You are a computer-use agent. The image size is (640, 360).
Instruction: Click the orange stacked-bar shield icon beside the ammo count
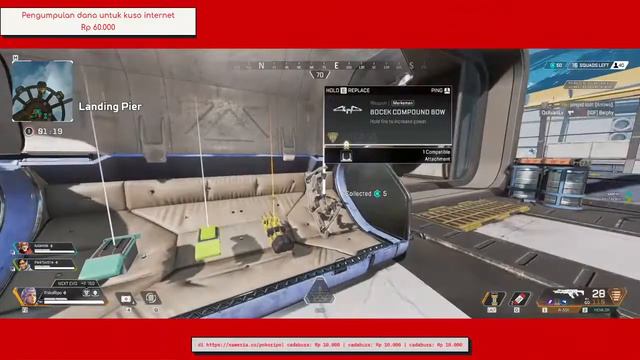(x=616, y=296)
